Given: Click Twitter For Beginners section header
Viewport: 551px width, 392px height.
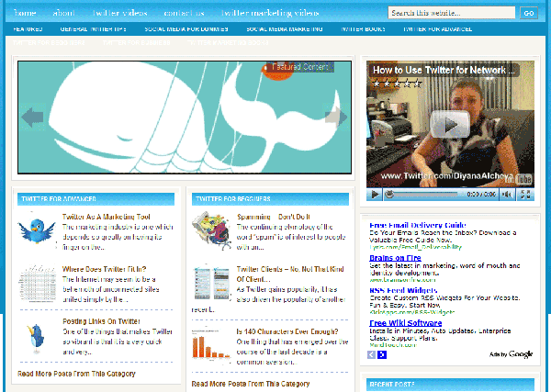Looking at the screenshot, I should click(270, 199).
